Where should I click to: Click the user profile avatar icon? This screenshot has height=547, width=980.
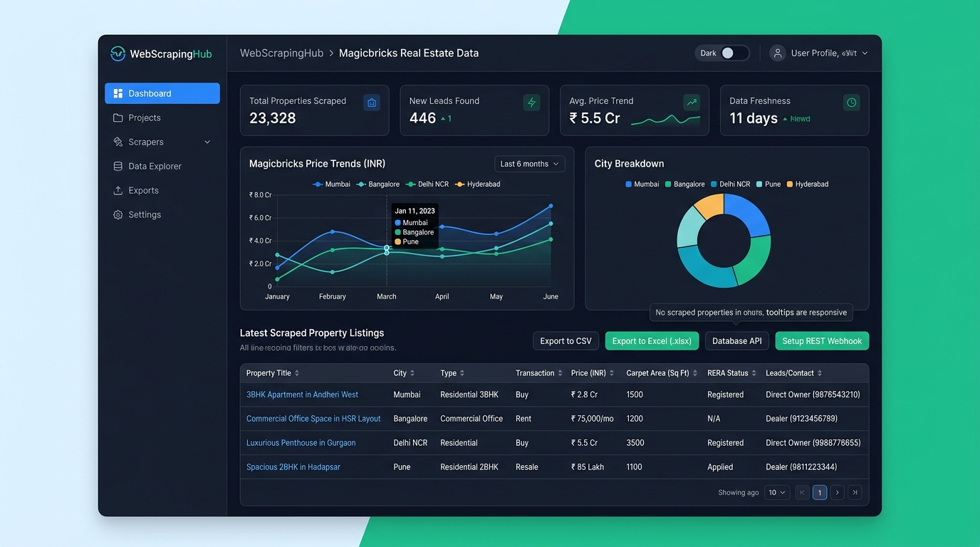(778, 53)
